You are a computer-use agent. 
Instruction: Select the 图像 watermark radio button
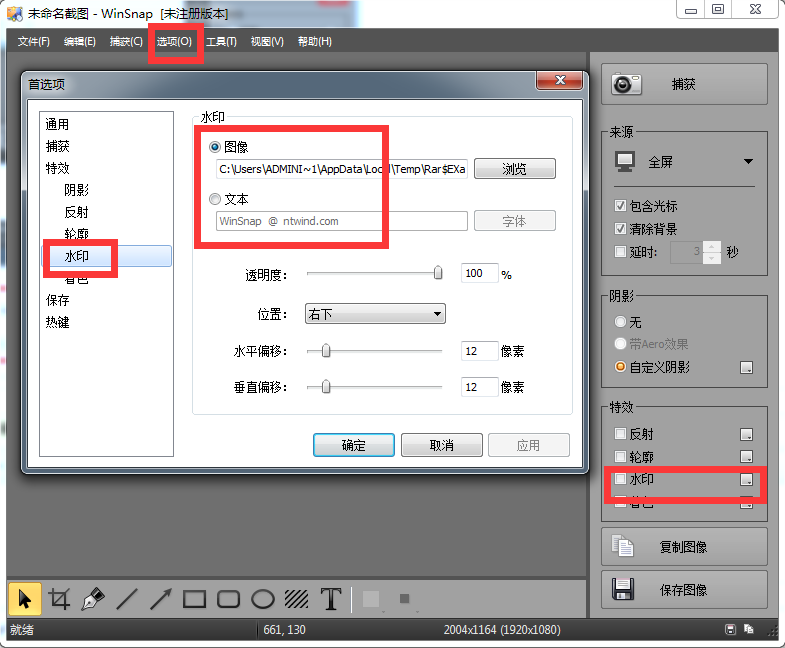point(215,147)
